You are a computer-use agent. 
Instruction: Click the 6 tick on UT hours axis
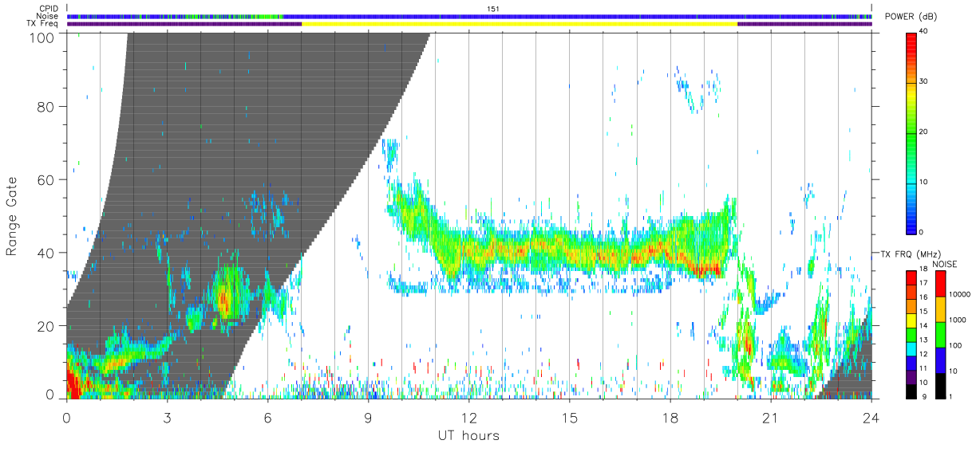[267, 418]
